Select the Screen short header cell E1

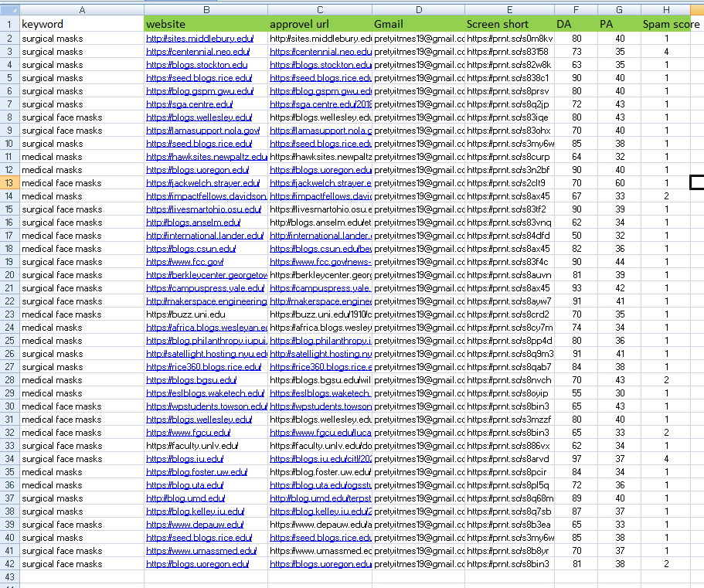[508, 25]
